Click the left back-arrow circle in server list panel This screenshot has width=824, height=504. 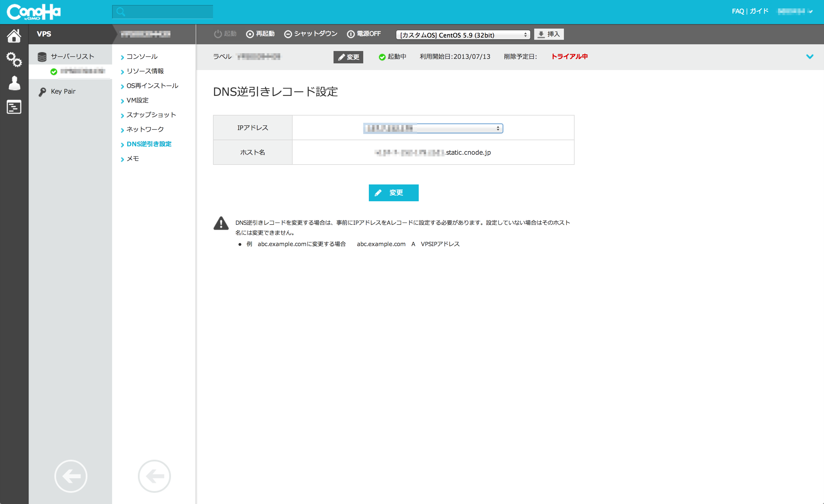(x=71, y=476)
